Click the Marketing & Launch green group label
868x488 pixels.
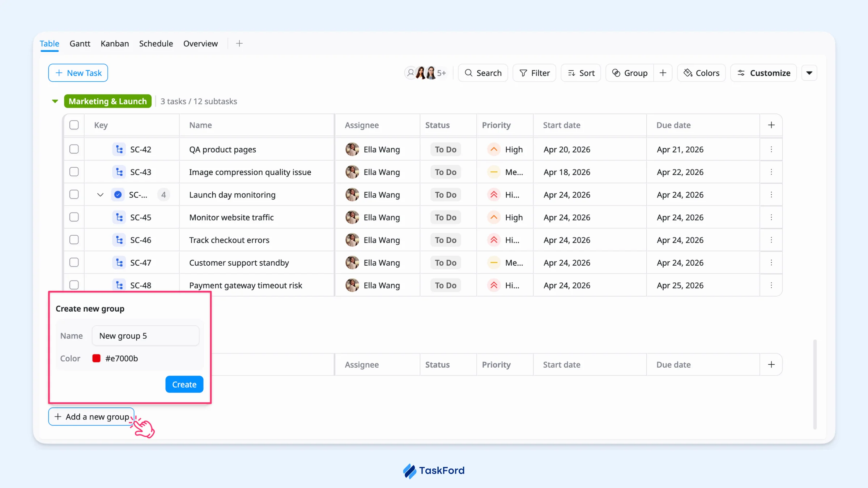(108, 101)
